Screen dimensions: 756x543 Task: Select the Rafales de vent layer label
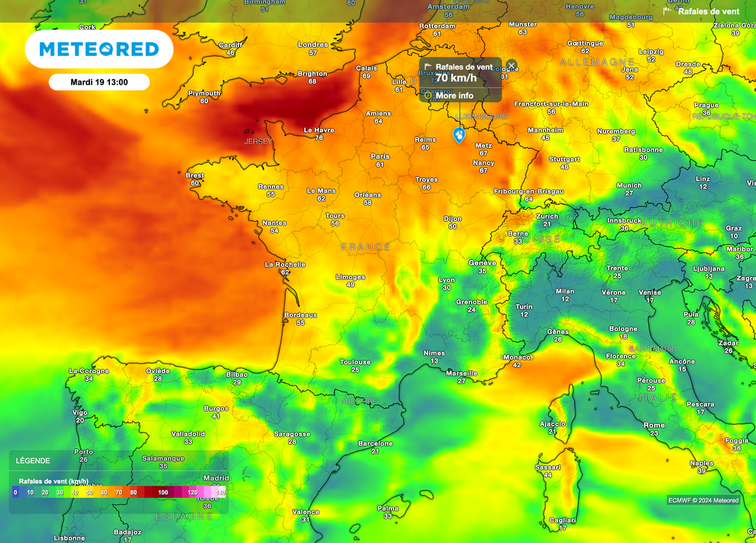709,11
